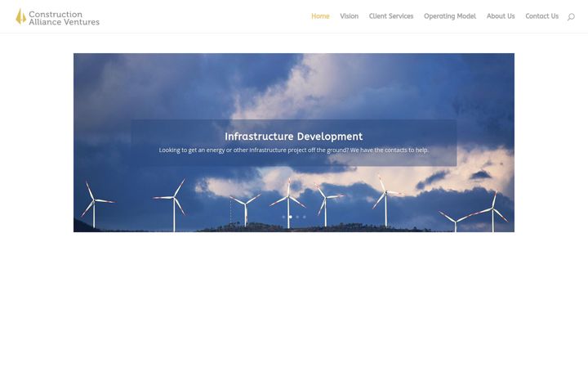The width and height of the screenshot is (588, 368).
Task: Jump to the third slide dot
Action: (297, 217)
